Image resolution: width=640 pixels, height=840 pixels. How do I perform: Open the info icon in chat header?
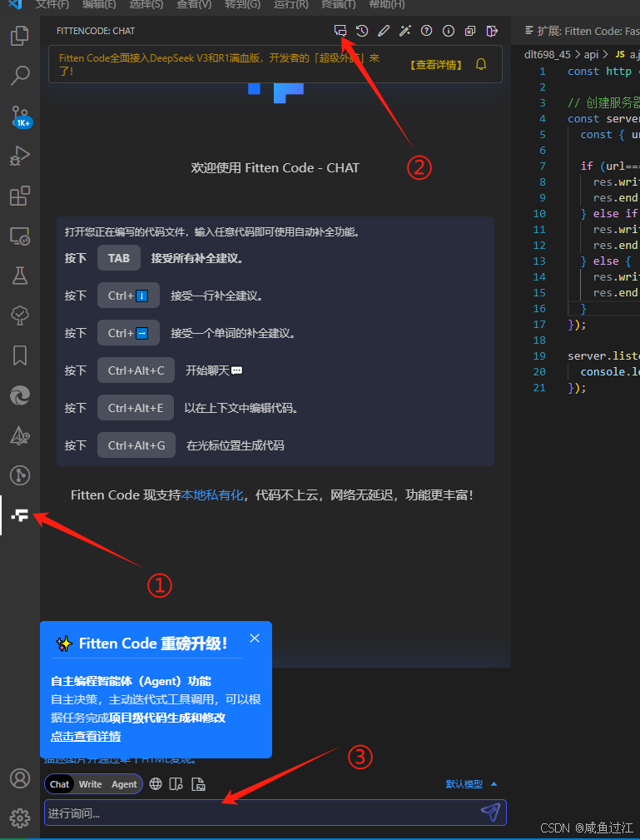pyautogui.click(x=449, y=31)
